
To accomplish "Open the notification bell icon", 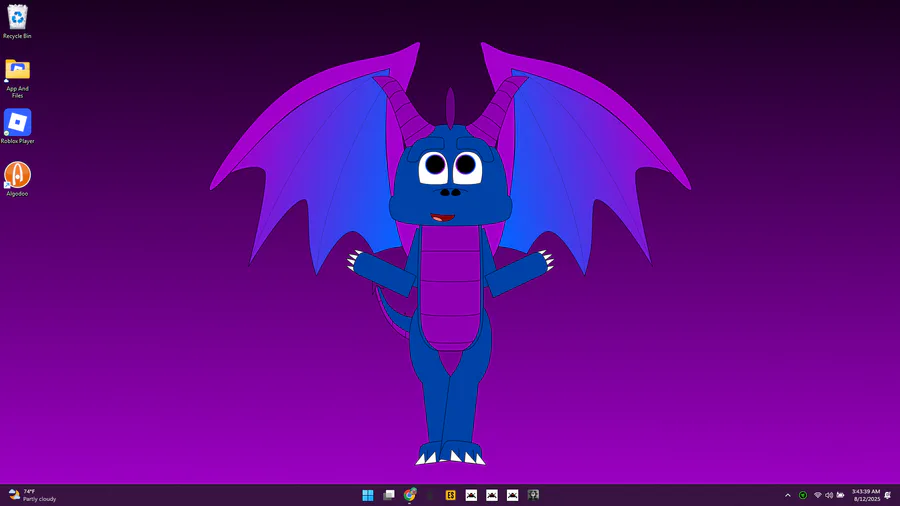I will click(888, 495).
